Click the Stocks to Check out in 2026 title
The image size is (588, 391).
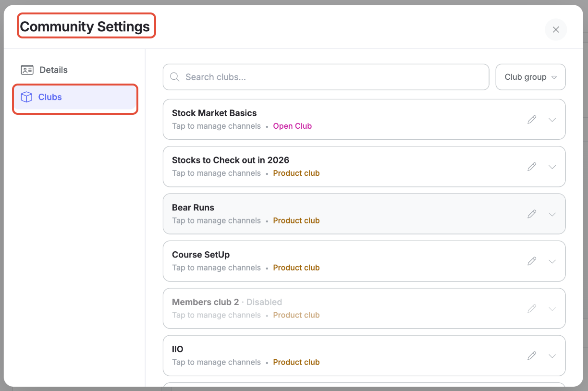(x=231, y=160)
